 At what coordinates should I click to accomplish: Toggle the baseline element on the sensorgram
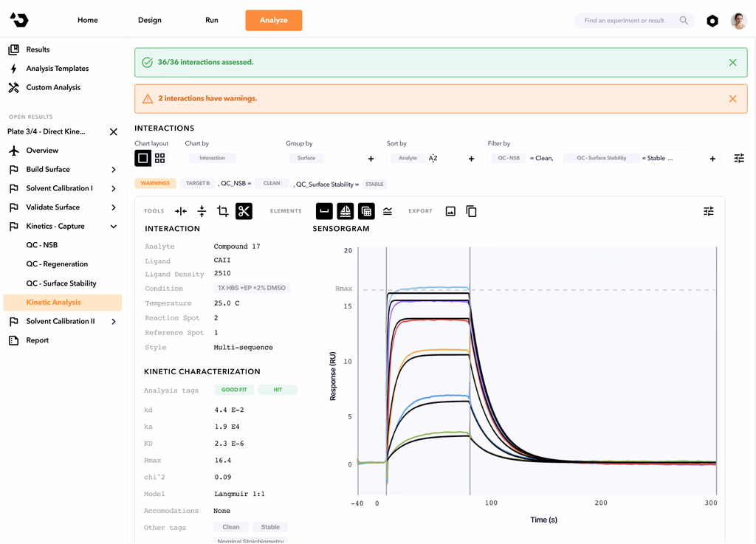click(x=323, y=210)
